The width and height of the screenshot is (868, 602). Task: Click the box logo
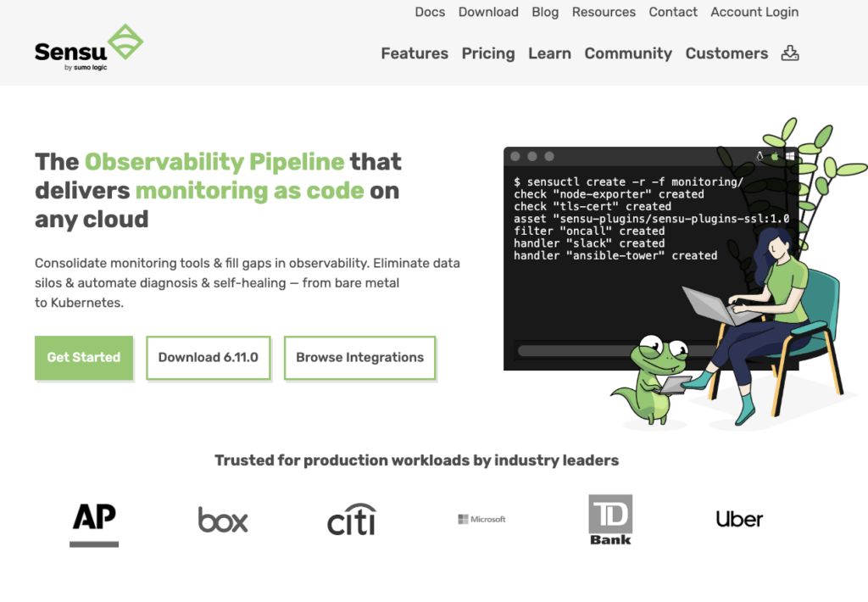[223, 520]
